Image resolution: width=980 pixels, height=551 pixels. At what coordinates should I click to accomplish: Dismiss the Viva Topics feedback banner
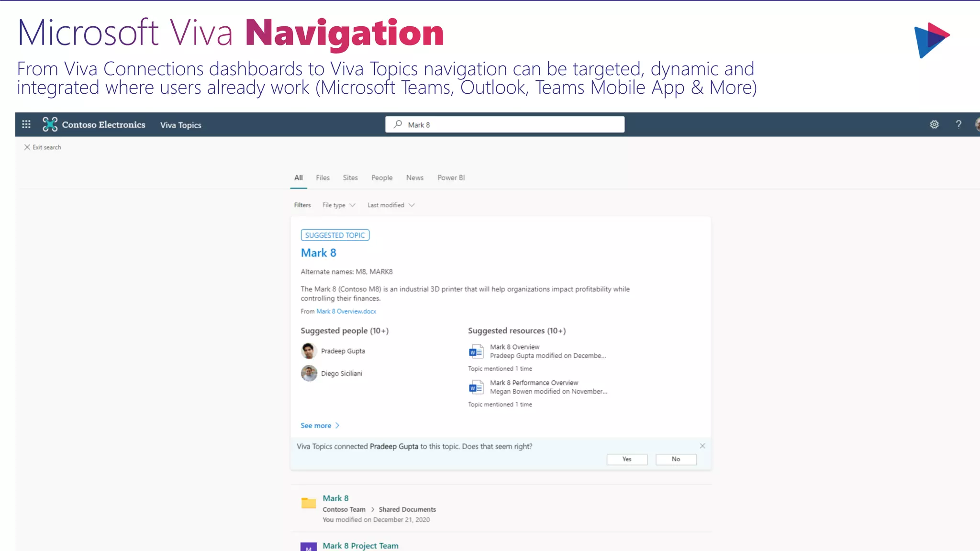pos(702,446)
